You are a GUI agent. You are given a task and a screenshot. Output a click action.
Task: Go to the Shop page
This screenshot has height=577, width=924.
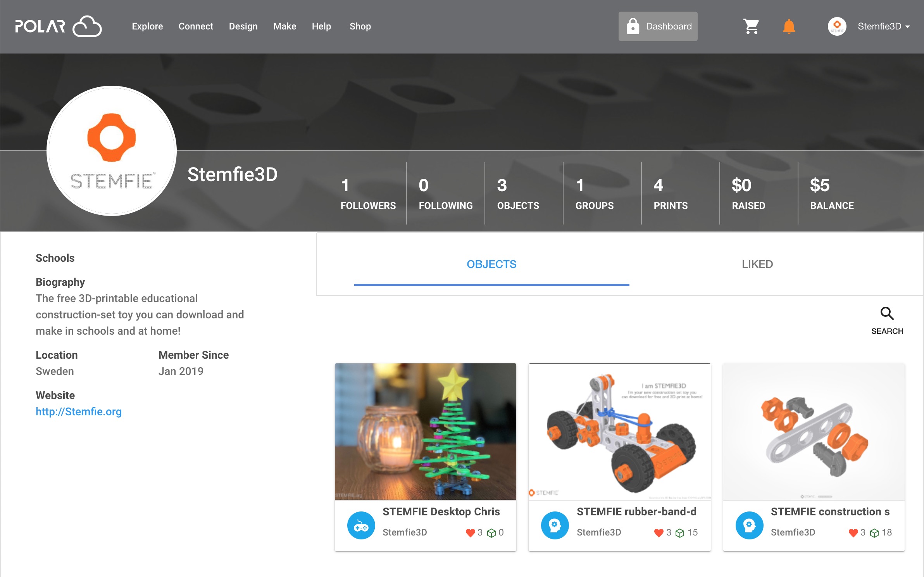[x=360, y=26]
